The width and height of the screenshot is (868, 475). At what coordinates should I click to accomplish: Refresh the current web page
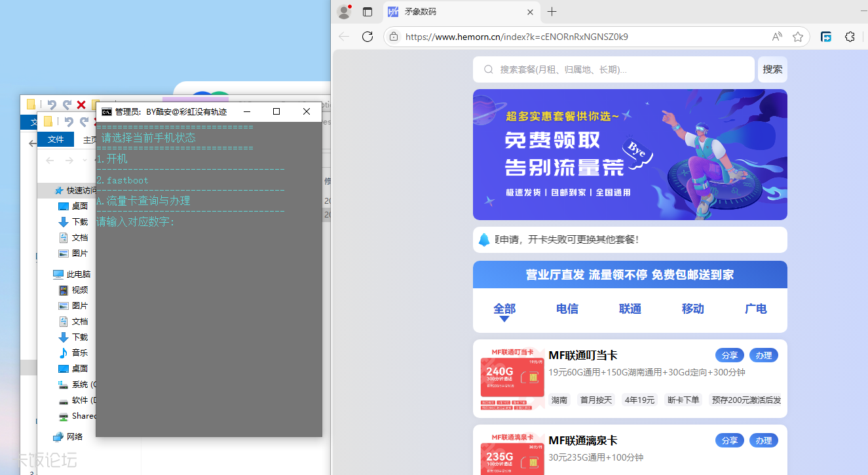click(x=368, y=37)
